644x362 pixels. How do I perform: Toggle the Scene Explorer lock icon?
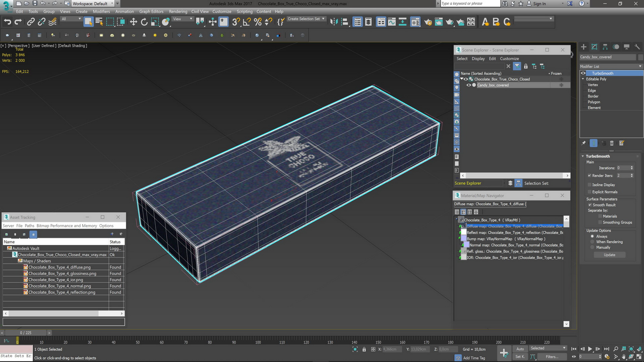click(526, 66)
